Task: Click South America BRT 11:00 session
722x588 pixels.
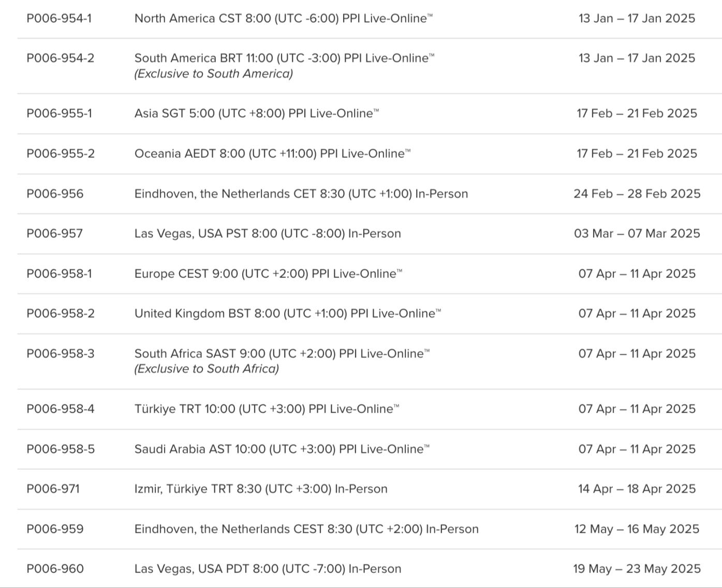Action: 284,58
